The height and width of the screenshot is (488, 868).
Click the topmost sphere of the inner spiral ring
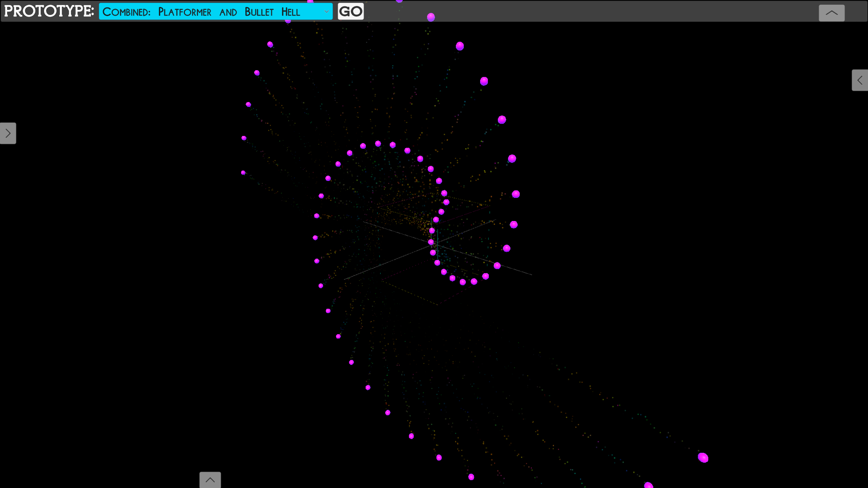pos(378,144)
